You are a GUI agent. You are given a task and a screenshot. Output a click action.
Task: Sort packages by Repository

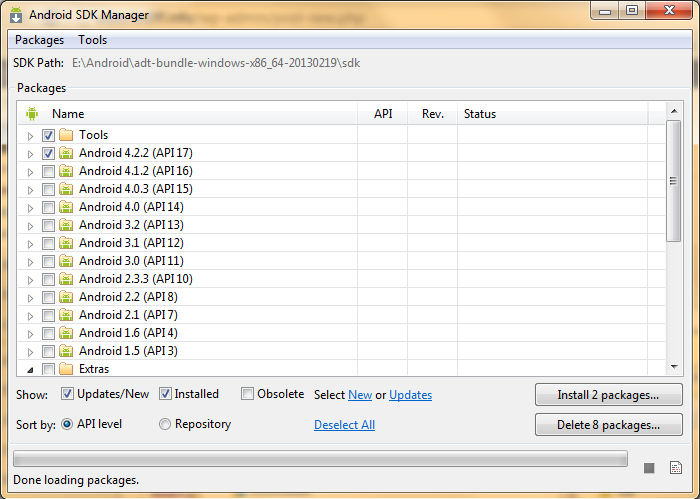pos(165,424)
